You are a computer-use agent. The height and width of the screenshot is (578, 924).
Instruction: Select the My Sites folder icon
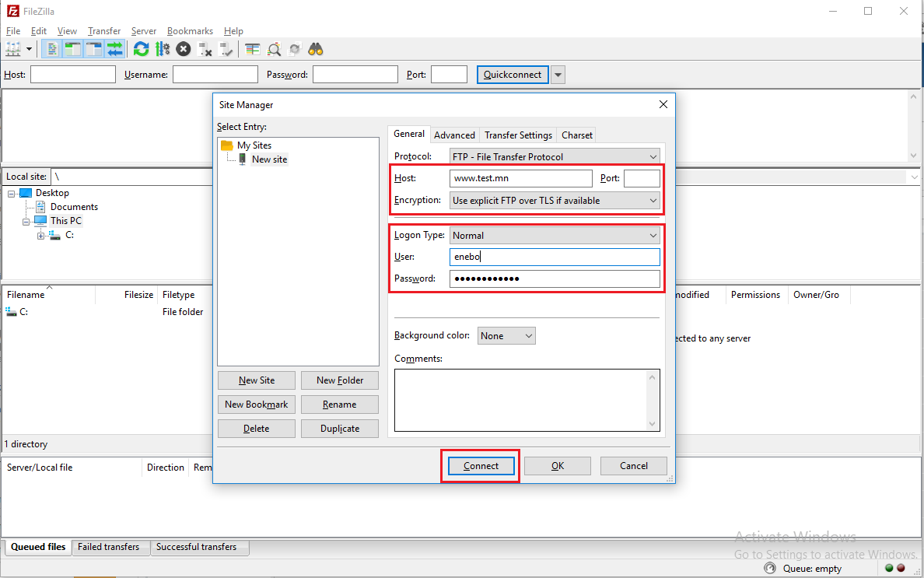(x=227, y=145)
